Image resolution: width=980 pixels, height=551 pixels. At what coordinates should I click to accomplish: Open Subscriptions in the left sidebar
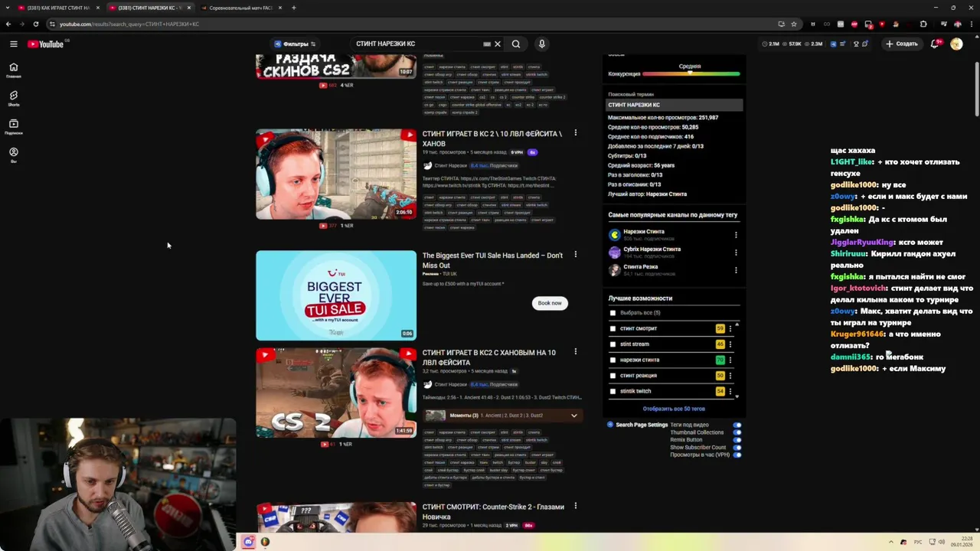coord(14,126)
